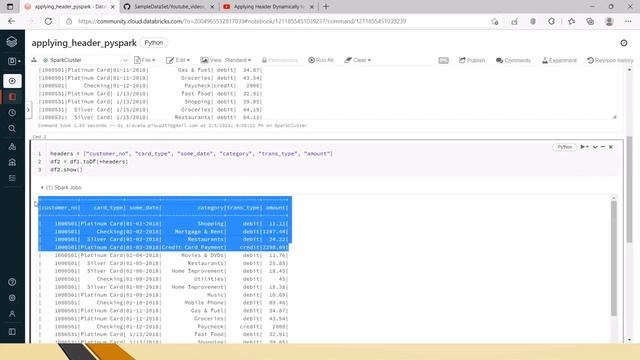Open Revision history
The width and height of the screenshot is (640, 360).
coord(610,60)
